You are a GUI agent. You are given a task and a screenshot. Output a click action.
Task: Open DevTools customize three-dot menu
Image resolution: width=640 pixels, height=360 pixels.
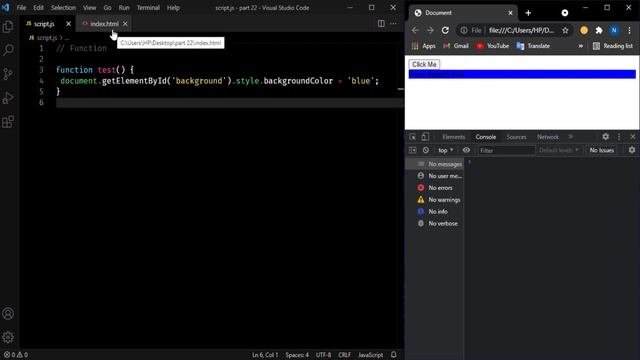coord(619,137)
